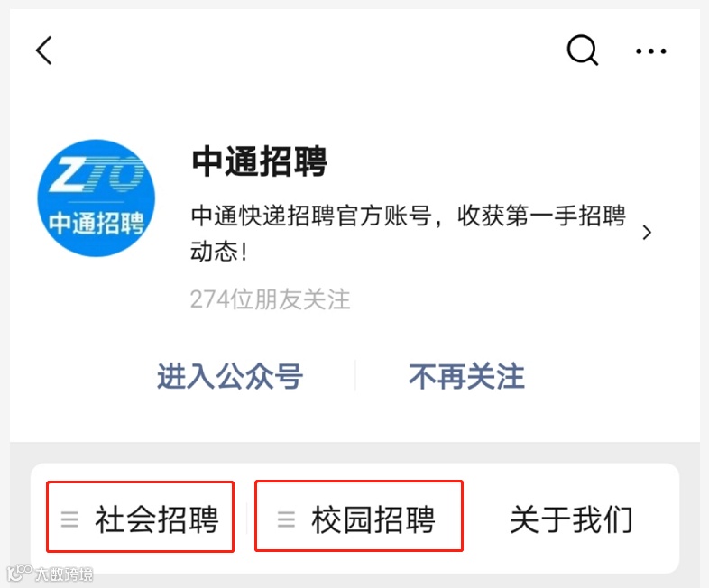Select the 关于我们 menu item
This screenshot has height=588, width=709.
click(571, 519)
